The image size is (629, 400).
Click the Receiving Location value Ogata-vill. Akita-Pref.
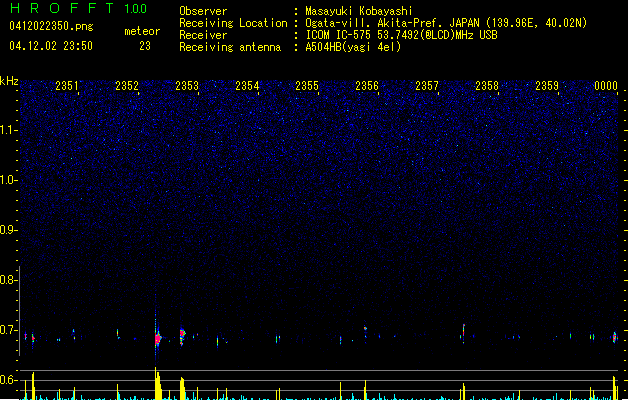(x=372, y=23)
